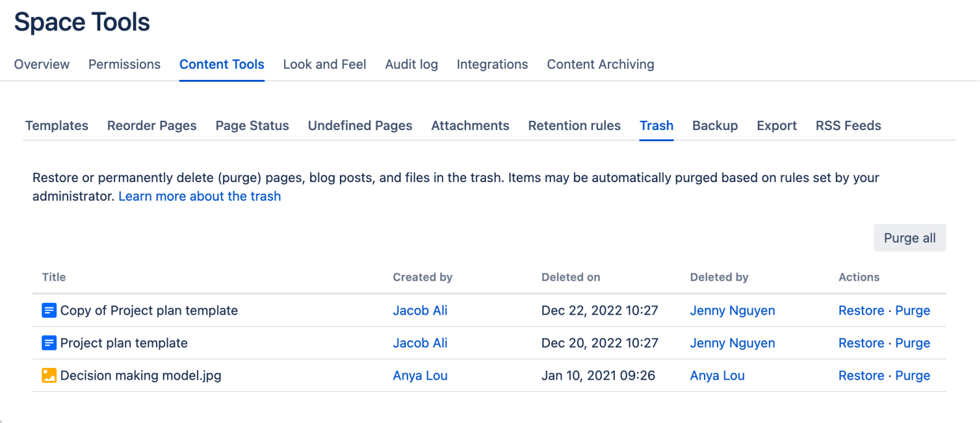Screen dimensions: 980x423
Task: Switch to the Permissions tab
Action: coord(124,64)
